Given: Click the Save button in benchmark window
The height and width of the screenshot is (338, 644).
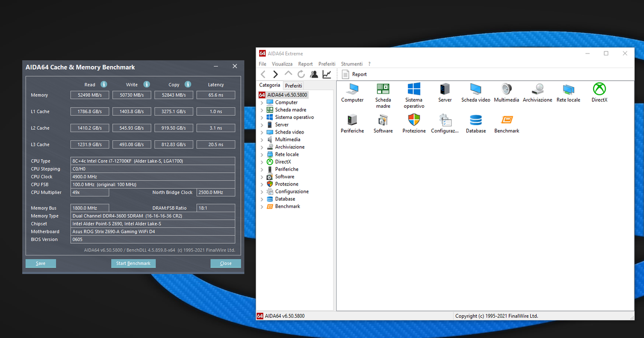Looking at the screenshot, I should tap(41, 263).
